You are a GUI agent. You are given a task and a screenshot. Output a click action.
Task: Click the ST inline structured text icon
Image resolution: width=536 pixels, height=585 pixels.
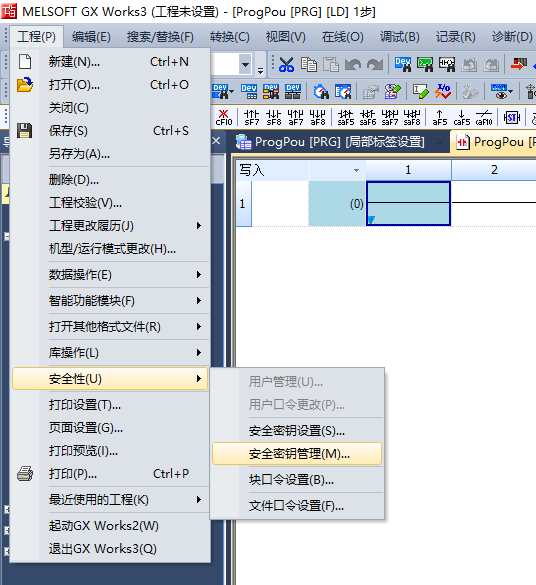[511, 118]
